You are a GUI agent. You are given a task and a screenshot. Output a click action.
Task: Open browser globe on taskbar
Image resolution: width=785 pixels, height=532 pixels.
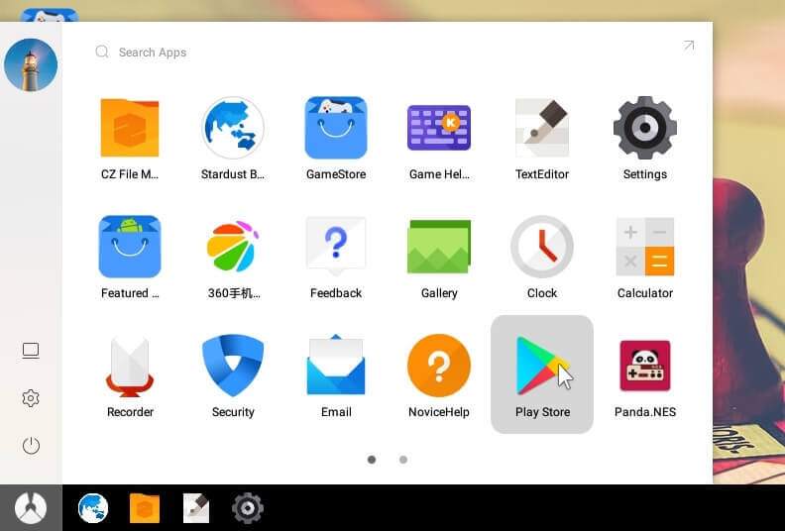[x=93, y=508]
